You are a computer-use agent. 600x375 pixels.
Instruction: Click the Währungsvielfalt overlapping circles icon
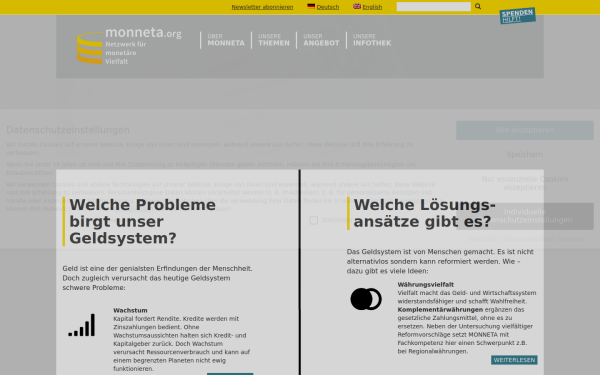(366, 299)
